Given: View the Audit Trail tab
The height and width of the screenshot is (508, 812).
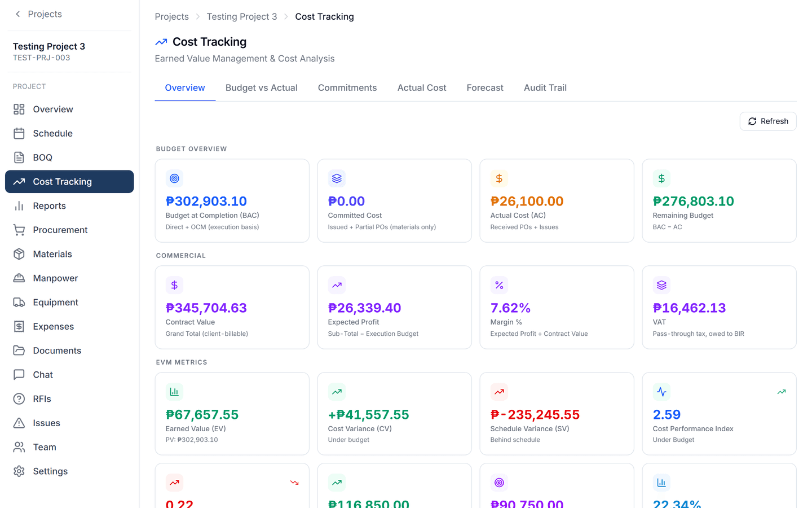Looking at the screenshot, I should [x=545, y=88].
